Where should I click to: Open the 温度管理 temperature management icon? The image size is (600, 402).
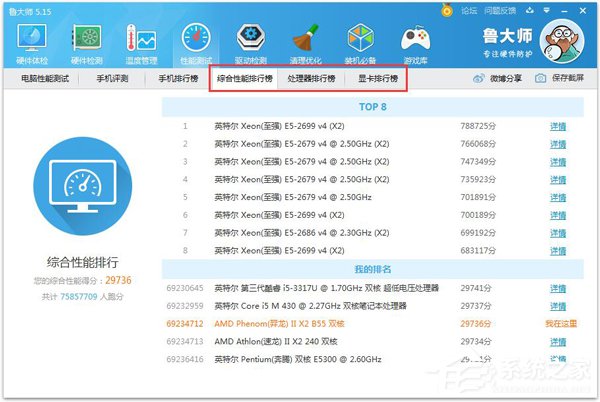[x=141, y=37]
